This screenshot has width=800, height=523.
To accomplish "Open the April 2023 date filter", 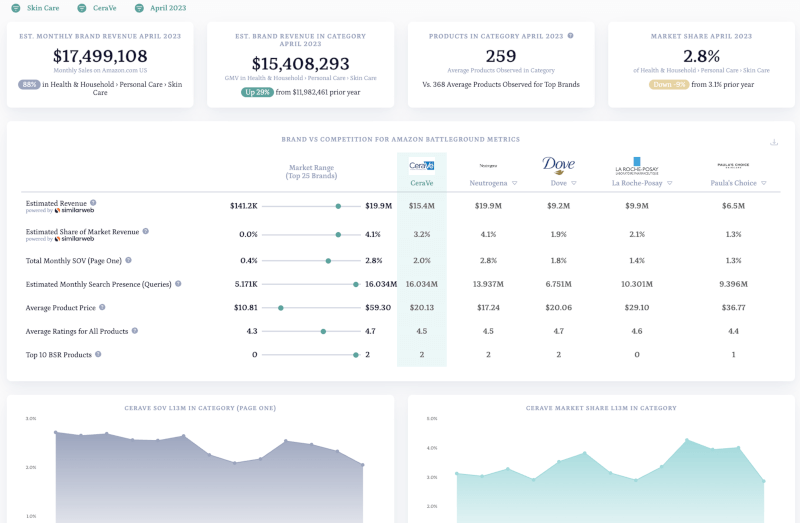I will click(x=160, y=7).
